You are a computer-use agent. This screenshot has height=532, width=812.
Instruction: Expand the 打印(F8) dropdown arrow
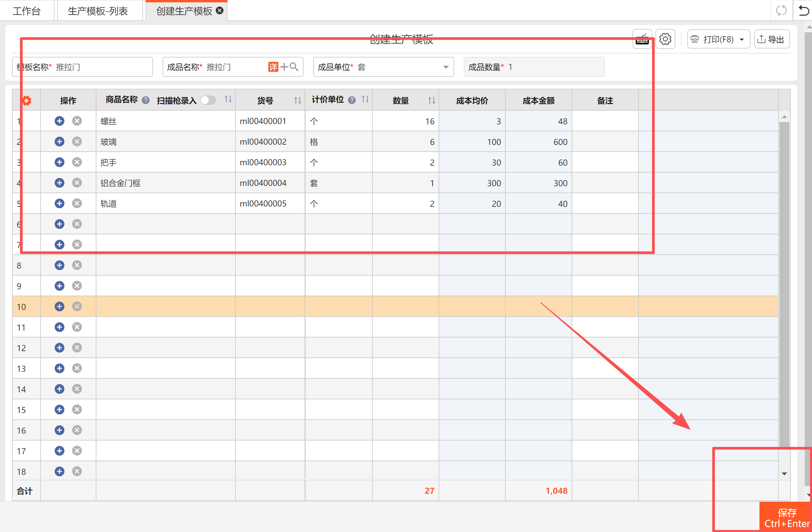[x=742, y=40]
